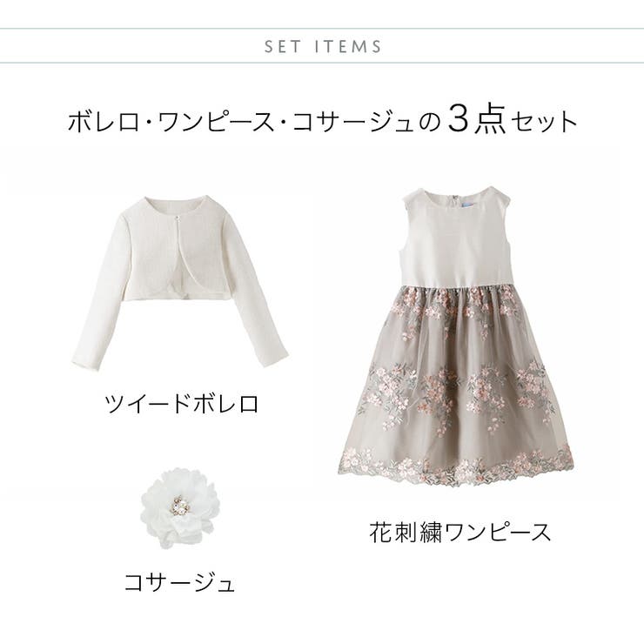The image size is (644, 644).
Task: Click the tweed bolero jacket image
Action: pyautogui.click(x=180, y=281)
